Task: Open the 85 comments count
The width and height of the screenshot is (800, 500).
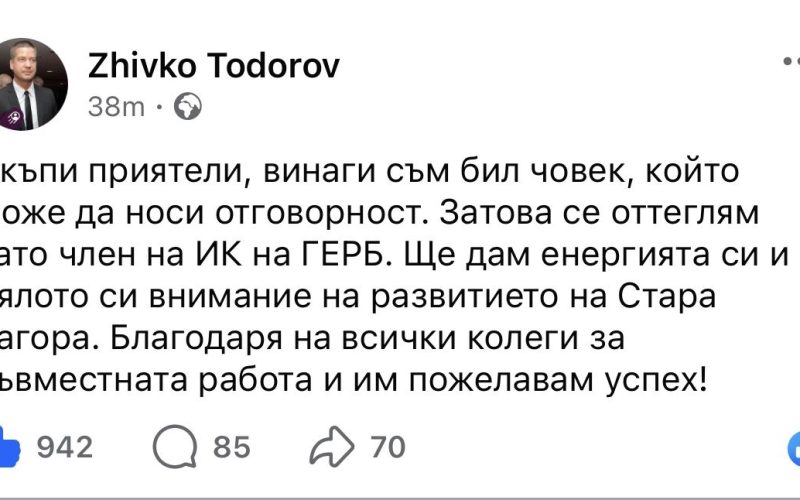Action: [x=231, y=447]
